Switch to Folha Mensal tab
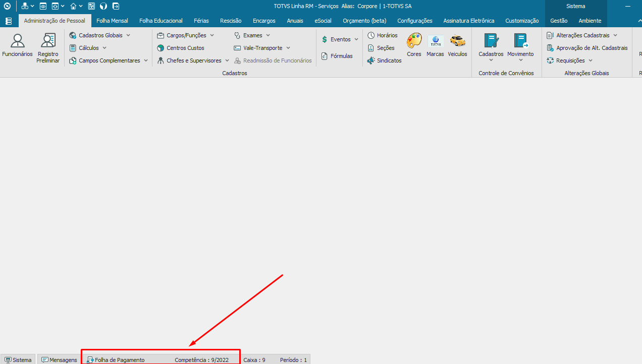642x364 pixels. pos(112,21)
